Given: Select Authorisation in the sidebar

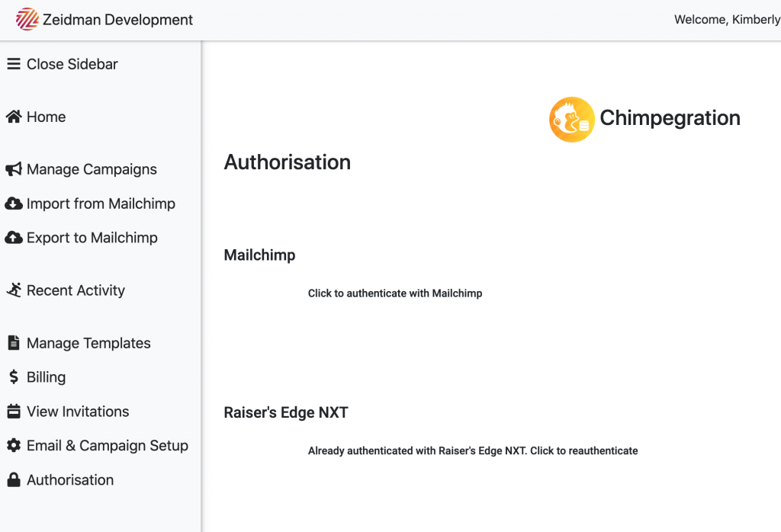Looking at the screenshot, I should point(70,479).
